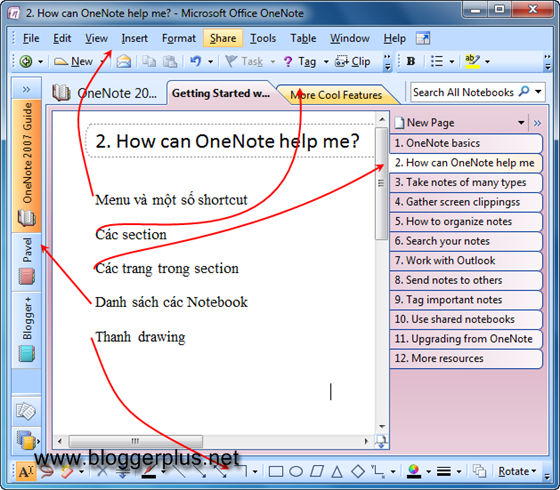This screenshot has width=560, height=490.
Task: Open page 12. More resources
Action: click(x=466, y=359)
